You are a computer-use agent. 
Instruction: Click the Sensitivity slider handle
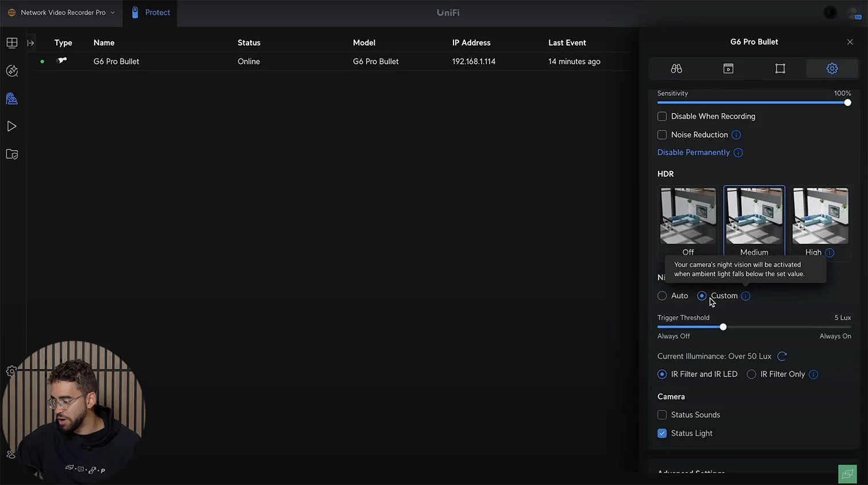click(x=847, y=103)
